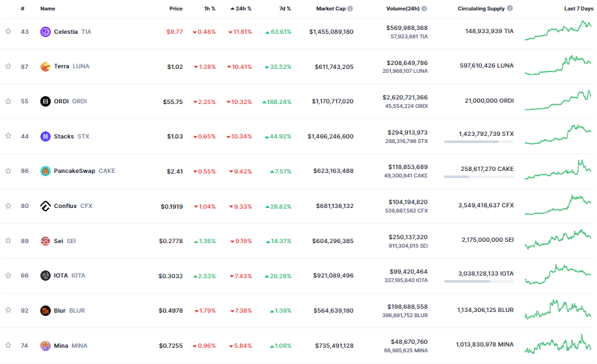Star Conflux CFX row
Viewport: 597px width, 364px height.
[x=8, y=206]
